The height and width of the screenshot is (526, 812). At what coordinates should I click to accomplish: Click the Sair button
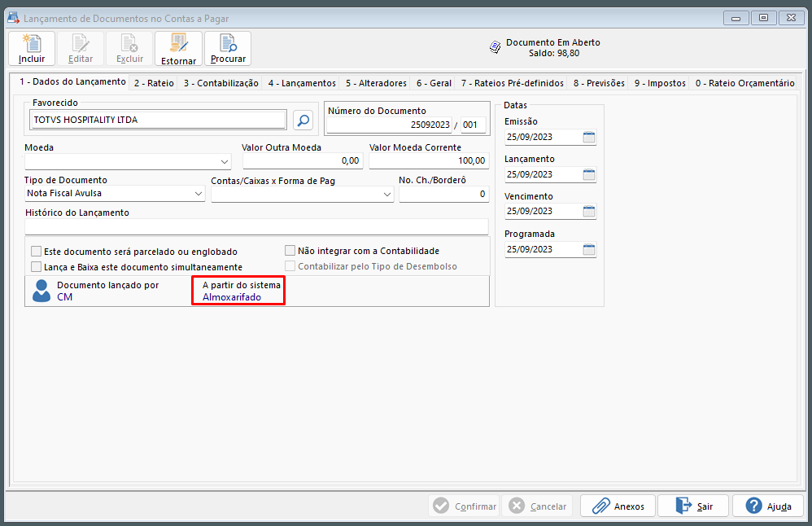tap(693, 506)
